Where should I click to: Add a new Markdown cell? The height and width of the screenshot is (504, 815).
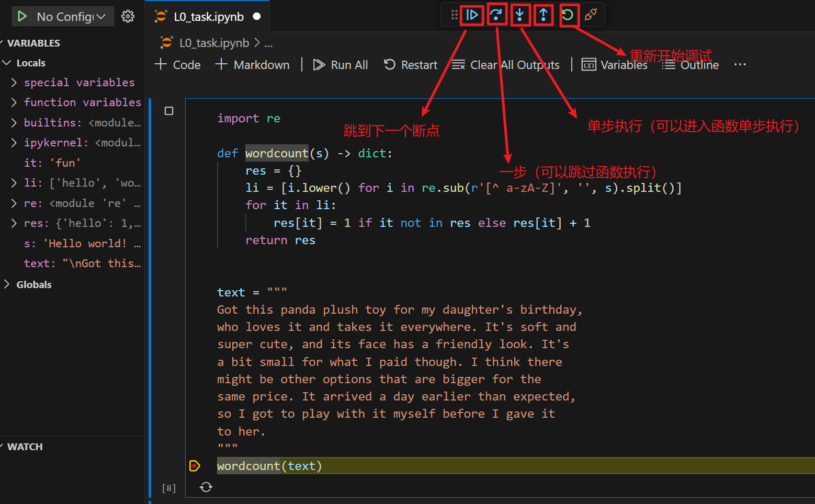(252, 65)
